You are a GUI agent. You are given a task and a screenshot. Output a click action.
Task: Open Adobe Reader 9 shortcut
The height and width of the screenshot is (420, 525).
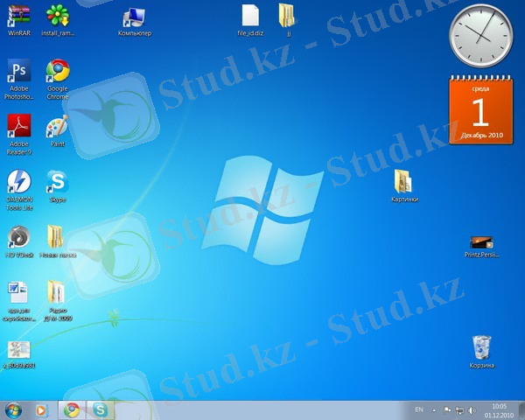(x=19, y=135)
